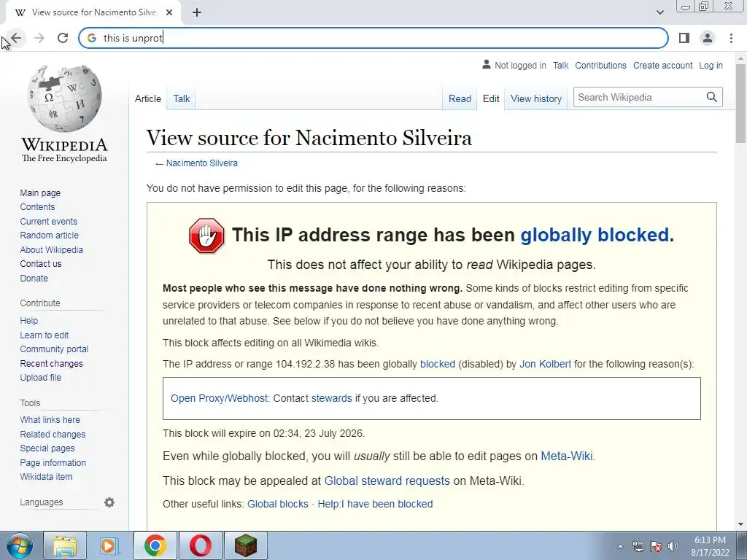
Task: Open the Action Center flag icon
Action: click(656, 546)
